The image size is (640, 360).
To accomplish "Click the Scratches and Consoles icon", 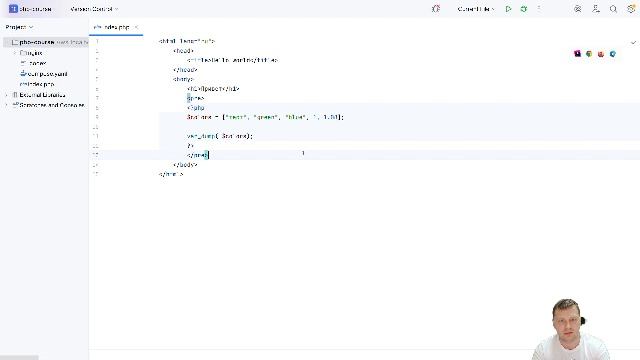I will tap(15, 105).
